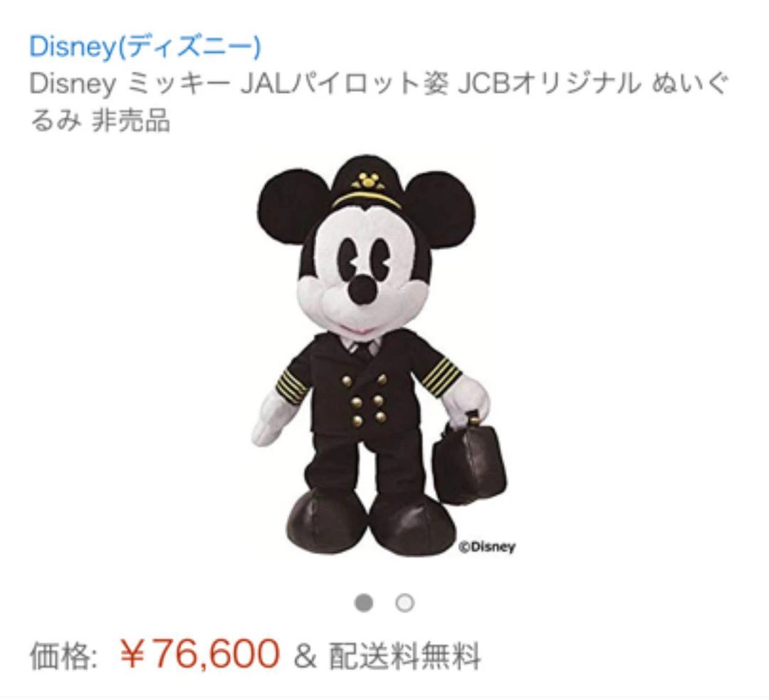Click the 非売品 text in the title
The image size is (769, 700).
(x=131, y=120)
